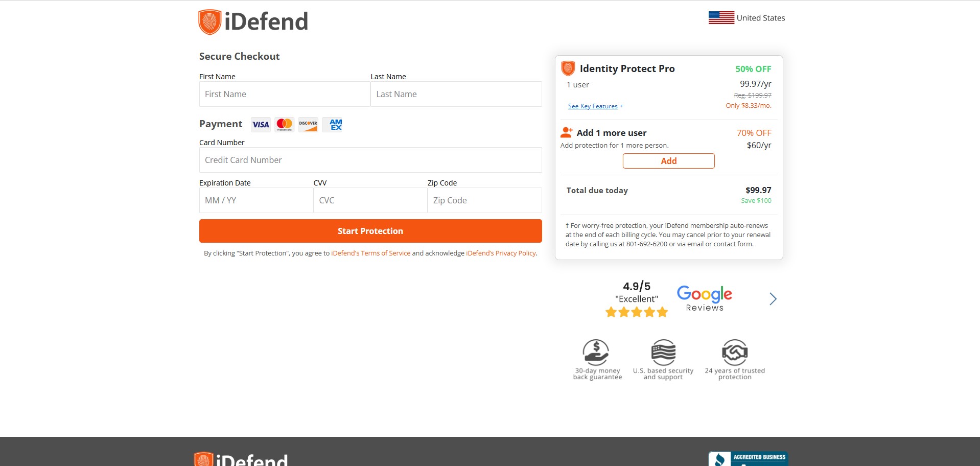Open iDefend's Terms of Service link

coord(370,253)
